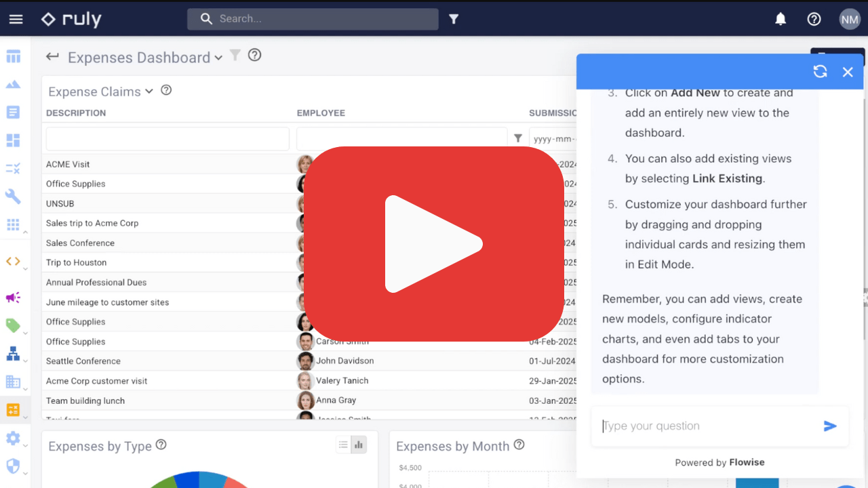
Task: Click Valery Tanich's avatar photo
Action: click(x=306, y=381)
